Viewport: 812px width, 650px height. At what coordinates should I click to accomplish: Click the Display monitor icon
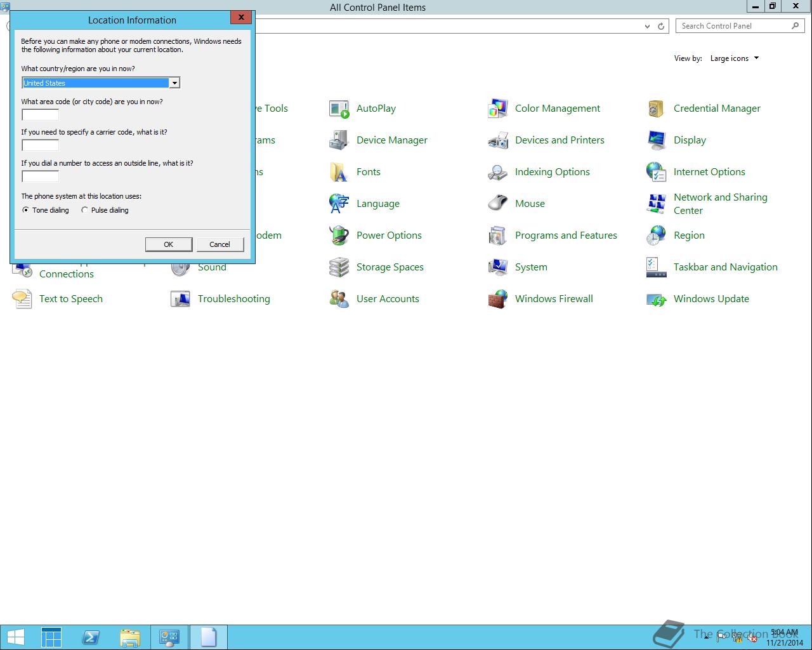click(656, 140)
